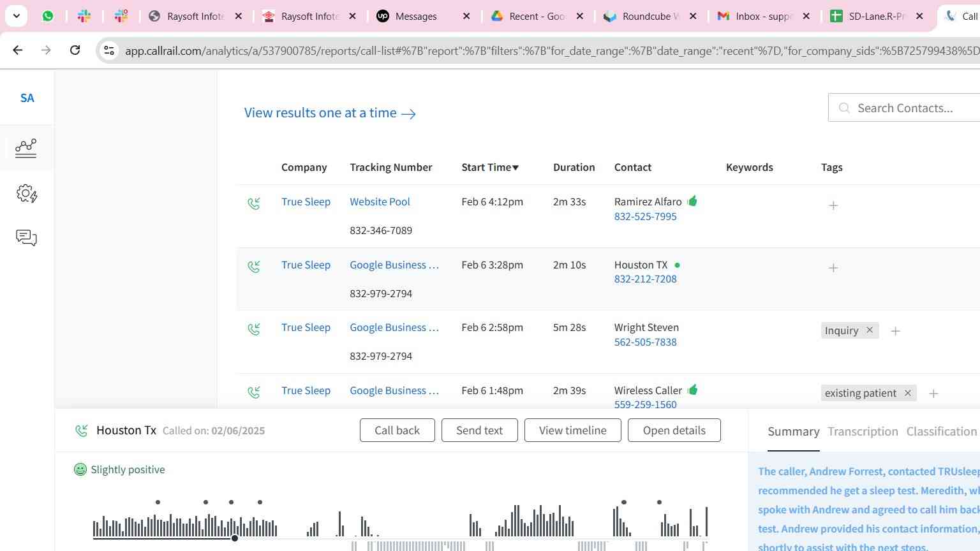Screen dimensions: 980x551
Task: Click the audio playhead handle on waveform
Action: tap(235, 538)
